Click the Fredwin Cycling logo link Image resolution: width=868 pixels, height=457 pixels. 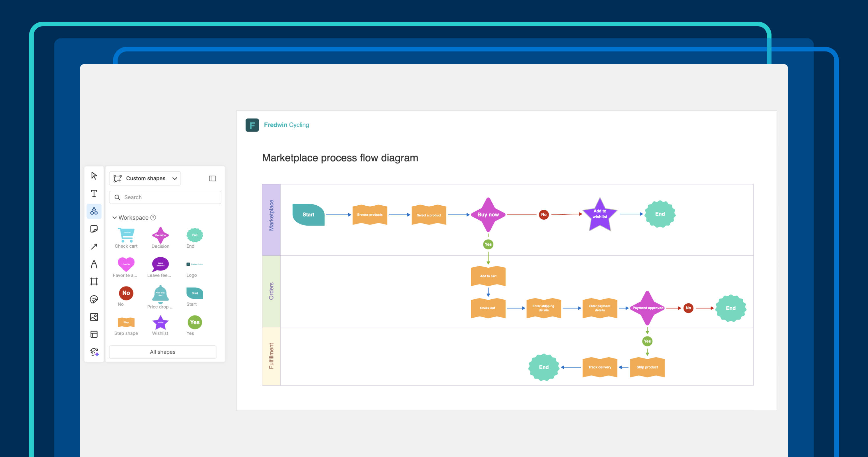coord(278,125)
